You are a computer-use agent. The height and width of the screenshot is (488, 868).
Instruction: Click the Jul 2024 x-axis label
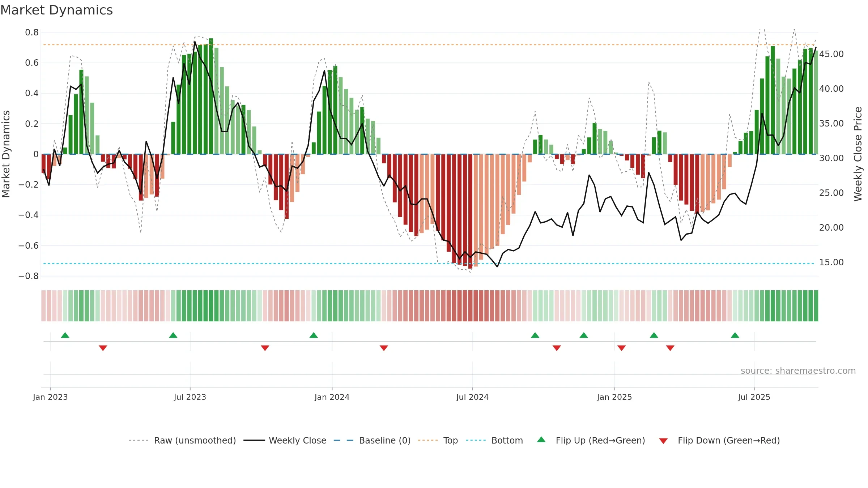pyautogui.click(x=472, y=397)
